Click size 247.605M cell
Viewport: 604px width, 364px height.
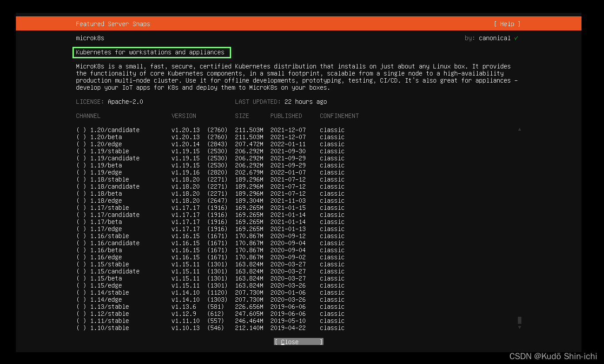[x=249, y=314]
